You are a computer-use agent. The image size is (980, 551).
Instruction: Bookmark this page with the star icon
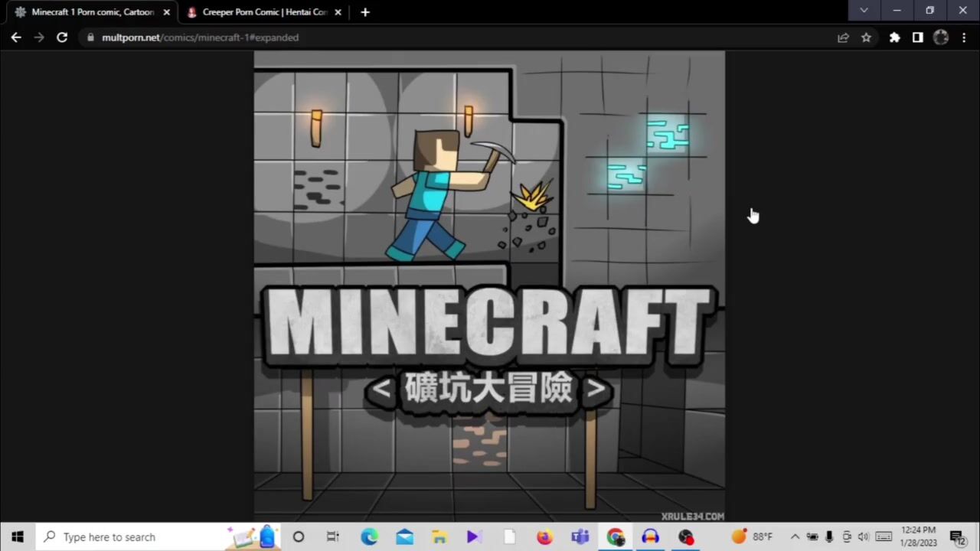point(866,37)
